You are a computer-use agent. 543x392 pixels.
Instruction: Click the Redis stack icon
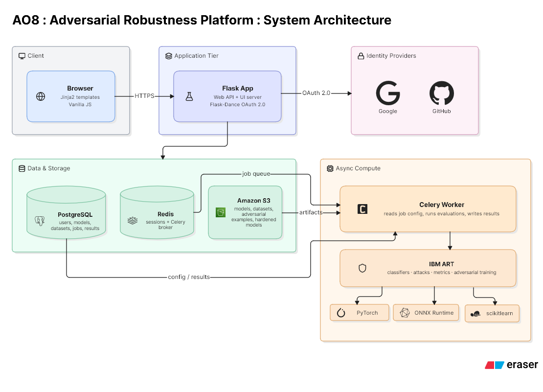(133, 220)
